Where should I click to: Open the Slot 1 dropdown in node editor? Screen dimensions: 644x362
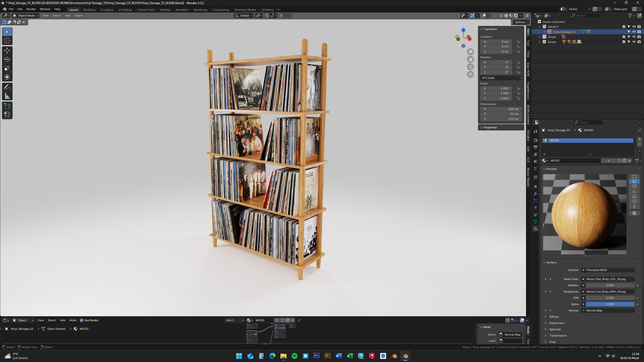coord(234,320)
